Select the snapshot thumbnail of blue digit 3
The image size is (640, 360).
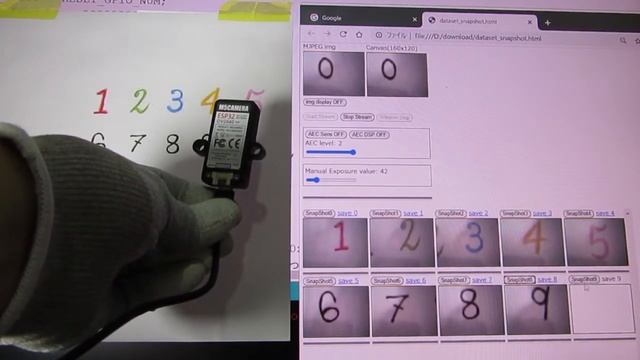pyautogui.click(x=468, y=242)
